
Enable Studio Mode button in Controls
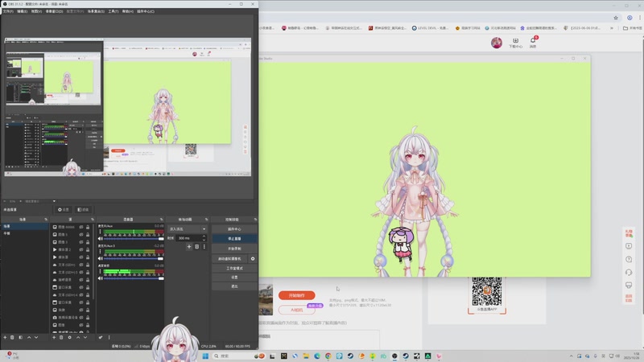[234, 269]
